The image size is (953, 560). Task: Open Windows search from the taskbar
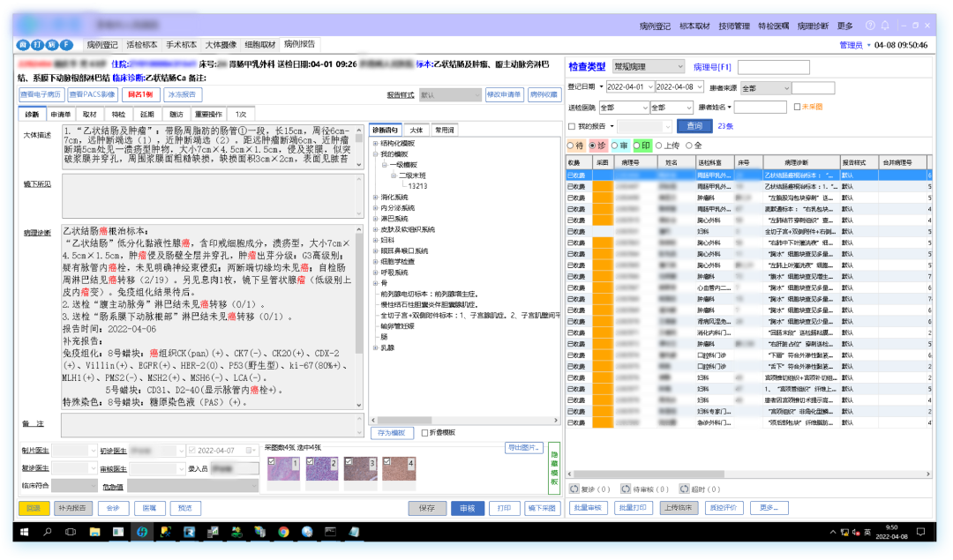pos(48,532)
